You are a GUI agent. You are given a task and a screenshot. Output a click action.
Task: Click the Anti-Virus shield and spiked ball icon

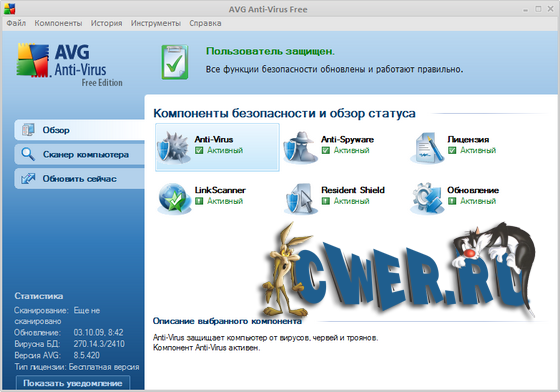coord(173,147)
